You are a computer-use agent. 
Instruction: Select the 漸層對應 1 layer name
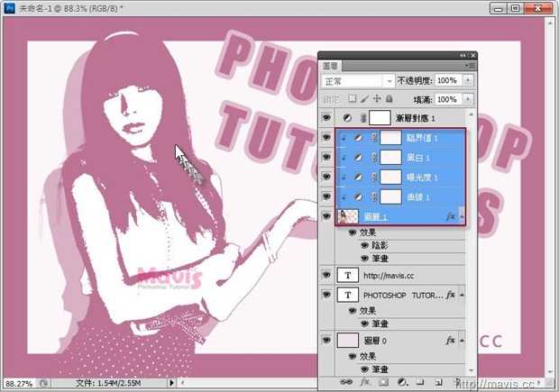click(x=416, y=118)
